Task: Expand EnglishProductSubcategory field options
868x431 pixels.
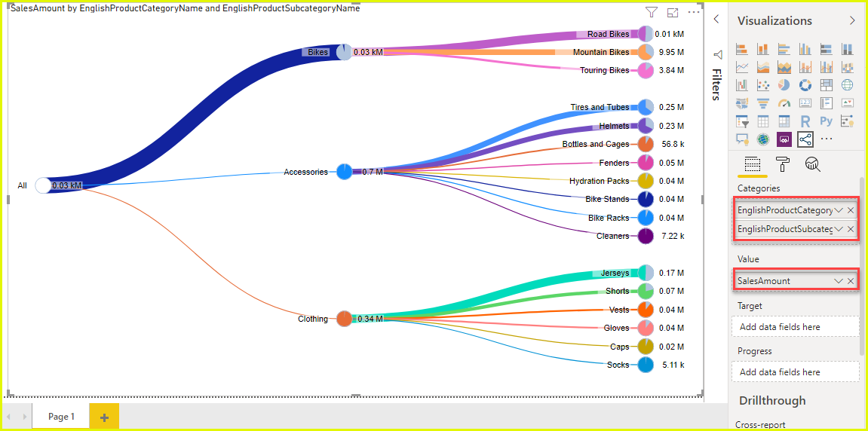Action: click(x=839, y=229)
